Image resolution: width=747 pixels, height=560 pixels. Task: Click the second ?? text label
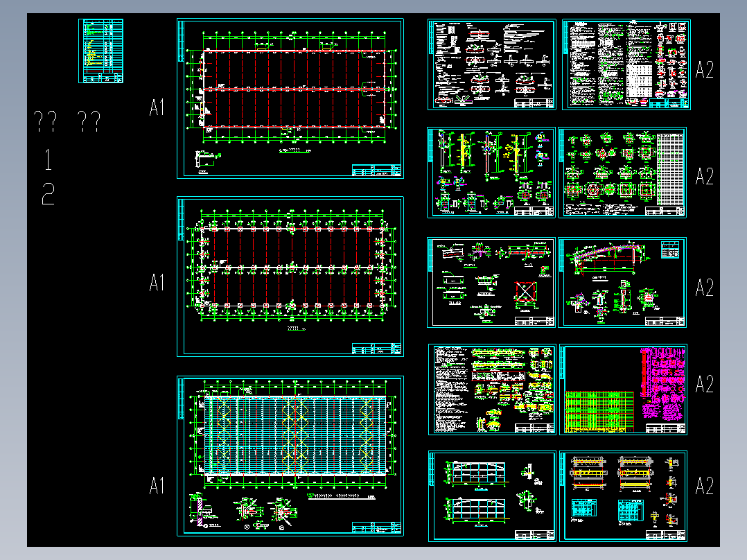89,121
